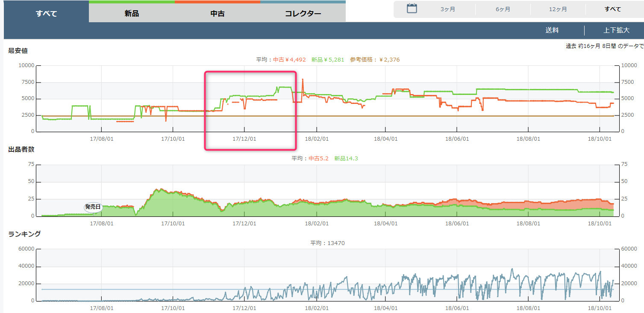
Task: Open the 中古 tab
Action: 218,13
